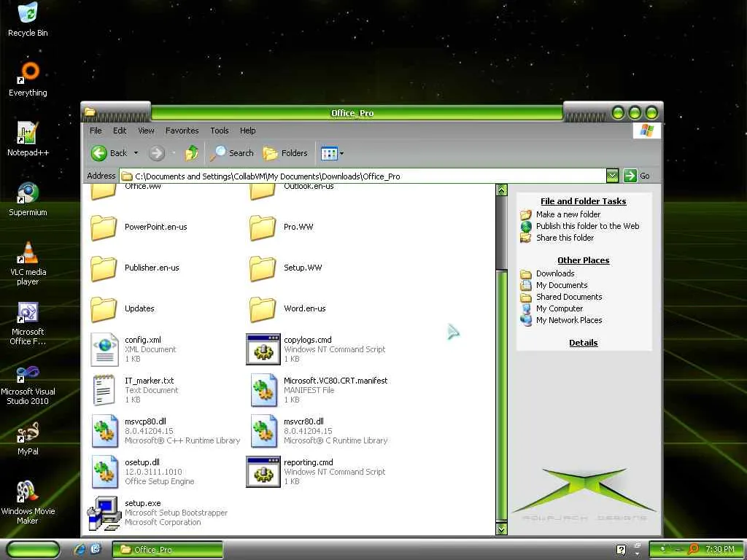
Task: Click the Views toolbar icon
Action: [x=329, y=153]
